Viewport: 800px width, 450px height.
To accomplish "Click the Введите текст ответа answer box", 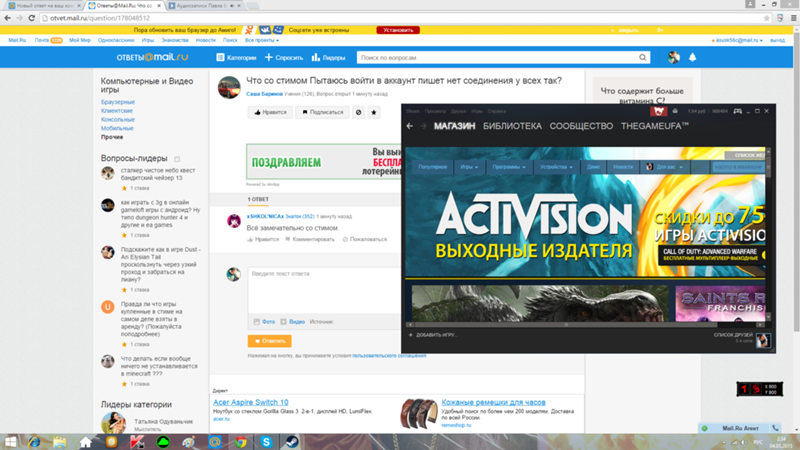I will click(x=324, y=290).
